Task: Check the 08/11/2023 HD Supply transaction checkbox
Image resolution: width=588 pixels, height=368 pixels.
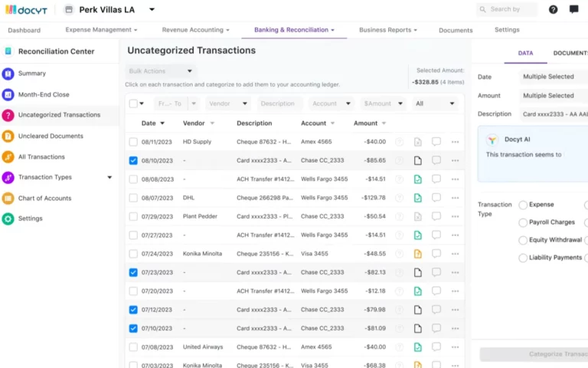Action: pos(134,142)
